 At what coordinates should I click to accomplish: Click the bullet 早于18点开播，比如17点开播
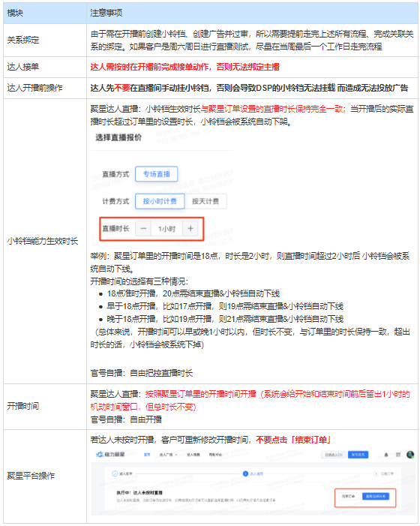click(225, 306)
